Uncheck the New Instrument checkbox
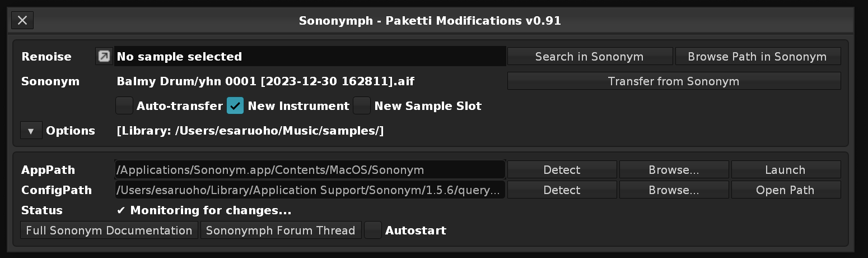 tap(235, 105)
